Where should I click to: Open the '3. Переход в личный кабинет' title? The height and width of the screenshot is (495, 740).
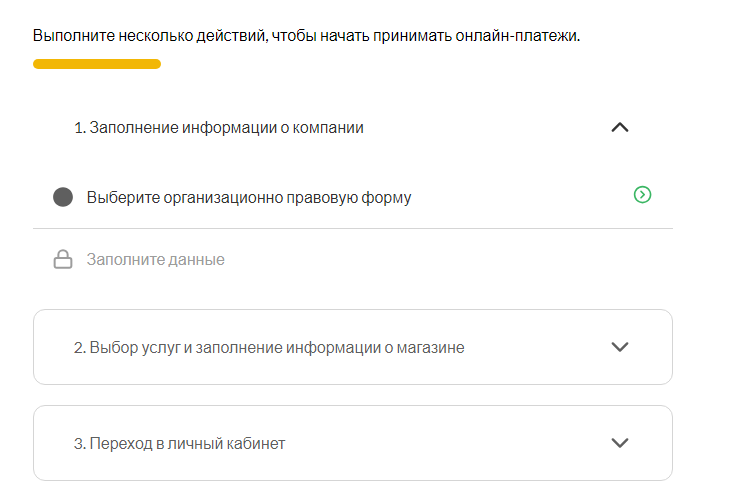point(179,443)
